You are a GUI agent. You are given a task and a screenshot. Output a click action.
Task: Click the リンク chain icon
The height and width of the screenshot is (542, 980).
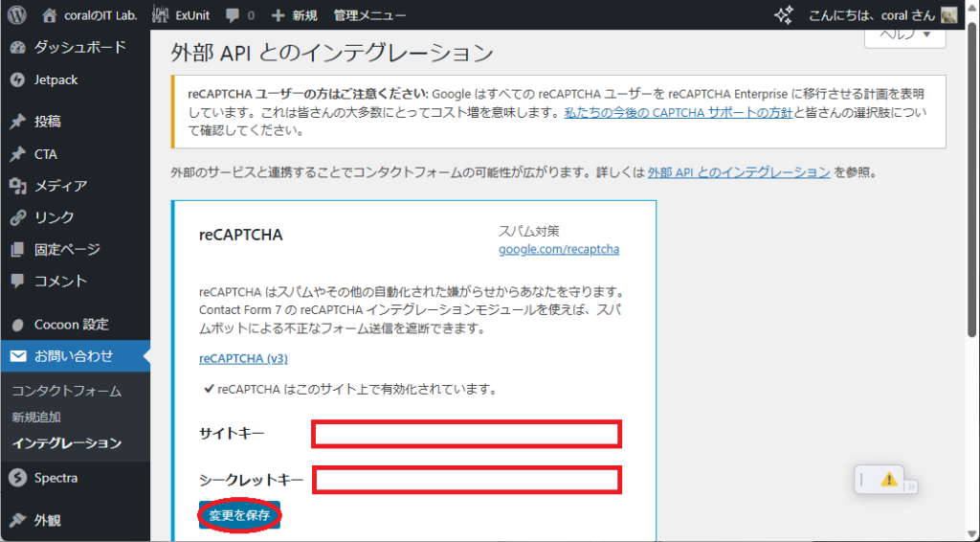[x=17, y=217]
